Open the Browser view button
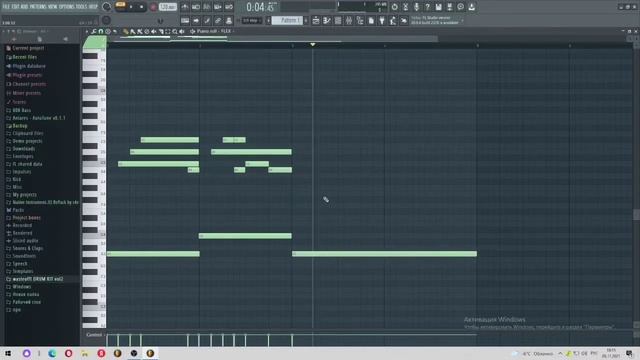 tap(360, 20)
